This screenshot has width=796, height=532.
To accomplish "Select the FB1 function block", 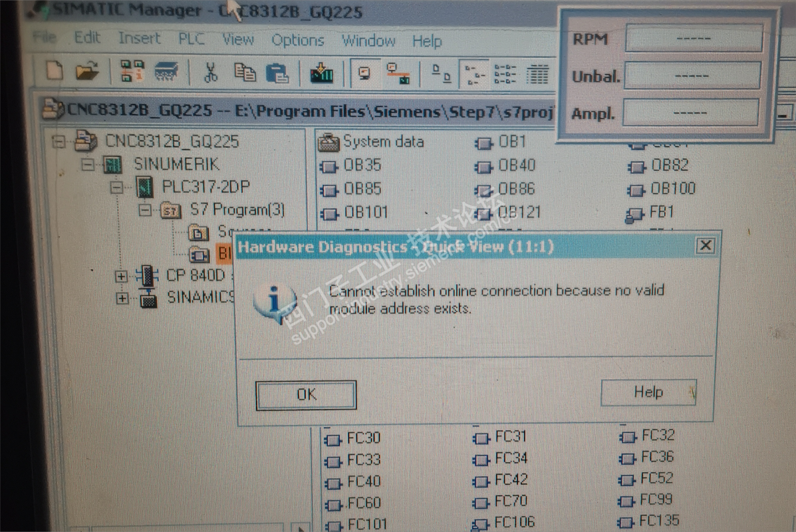I will [x=650, y=213].
